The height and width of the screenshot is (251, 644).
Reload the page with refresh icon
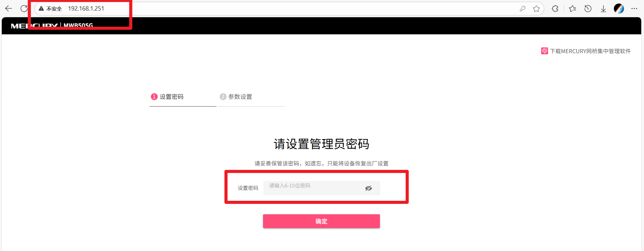point(24,9)
